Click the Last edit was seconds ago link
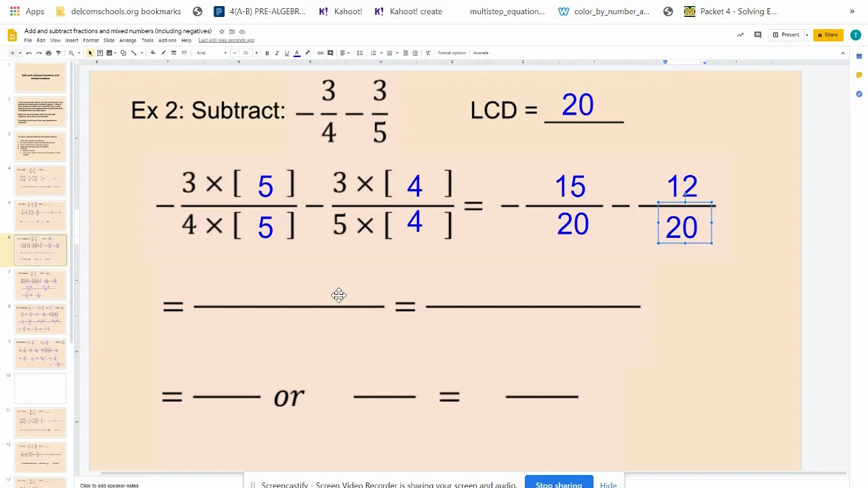 pos(226,41)
